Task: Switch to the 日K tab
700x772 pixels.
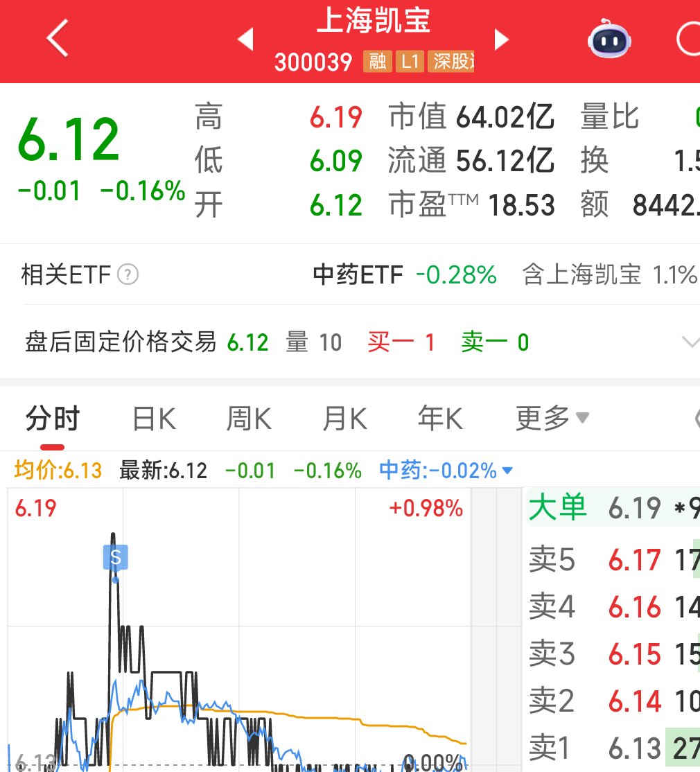Action: [154, 419]
